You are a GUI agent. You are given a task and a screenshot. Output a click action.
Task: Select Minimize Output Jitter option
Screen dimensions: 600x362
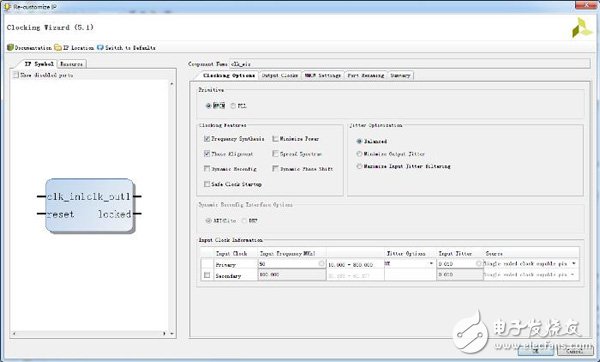[359, 154]
